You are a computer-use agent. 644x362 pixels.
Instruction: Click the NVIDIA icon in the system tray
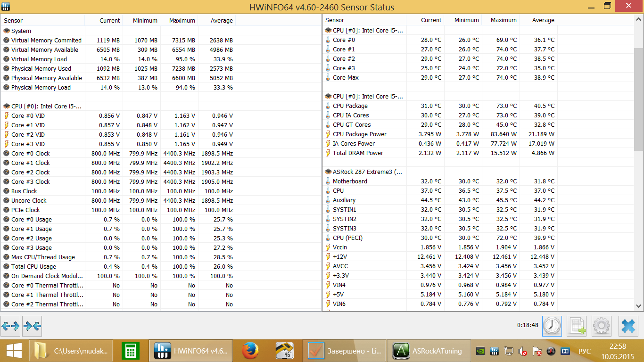(x=480, y=351)
